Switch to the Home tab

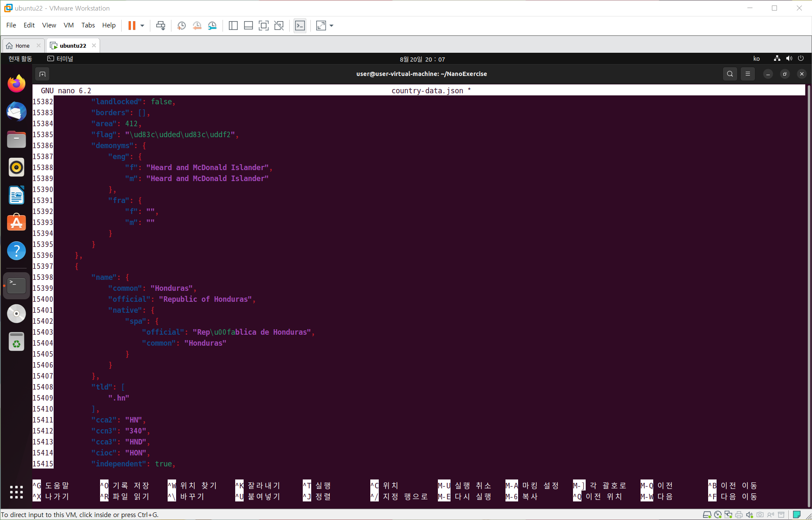click(x=22, y=46)
